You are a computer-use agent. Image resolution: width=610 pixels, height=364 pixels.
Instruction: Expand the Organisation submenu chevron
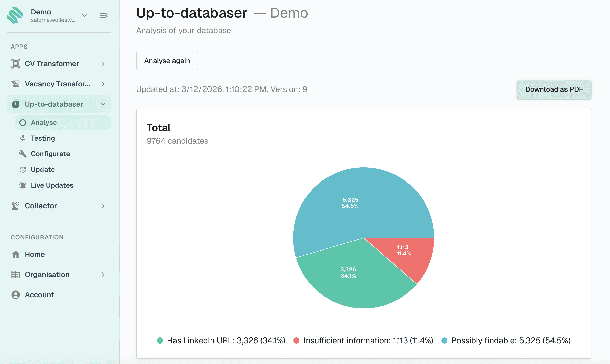click(103, 275)
